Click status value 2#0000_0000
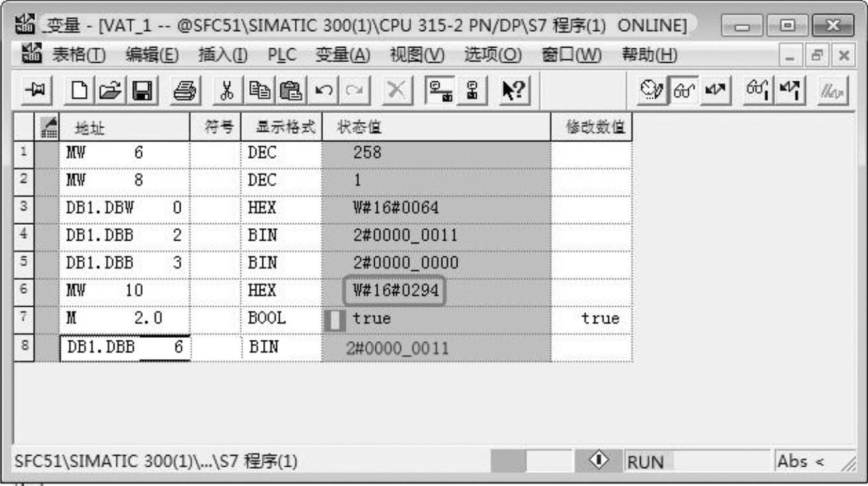 (405, 263)
